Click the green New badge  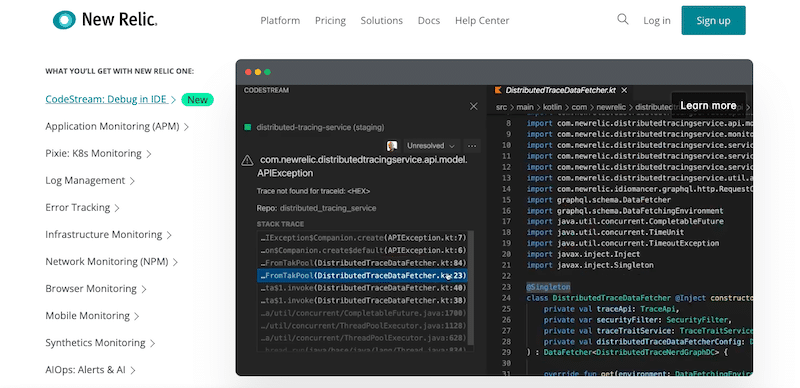[197, 100]
